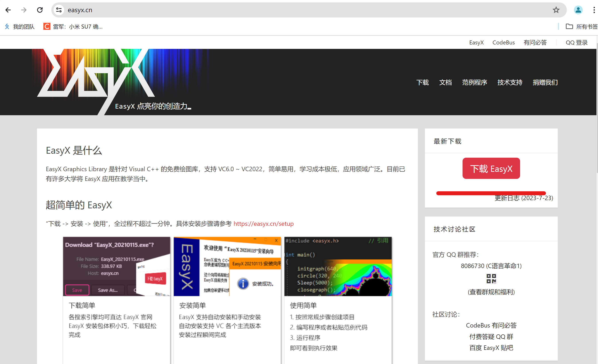Screen dimensions: 598x364
Task: Bookmark this page with the star icon
Action: click(556, 10)
